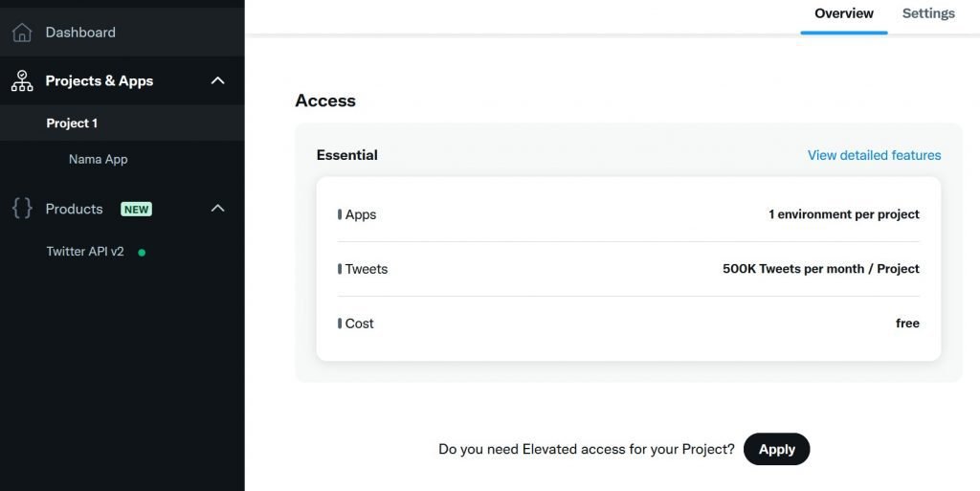
Task: Click the Apps row in the Essential card
Action: [x=628, y=214]
